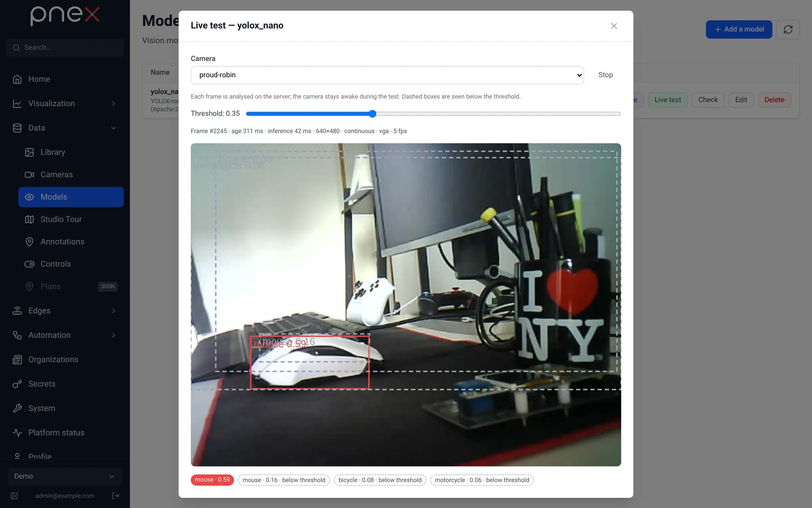Click the System wrench icon

pos(17,408)
